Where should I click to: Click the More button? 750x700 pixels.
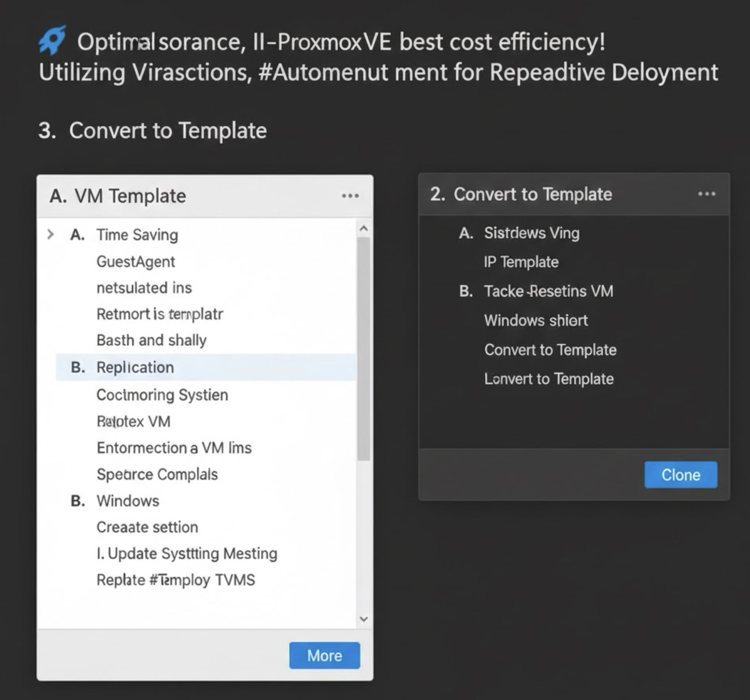(x=324, y=655)
